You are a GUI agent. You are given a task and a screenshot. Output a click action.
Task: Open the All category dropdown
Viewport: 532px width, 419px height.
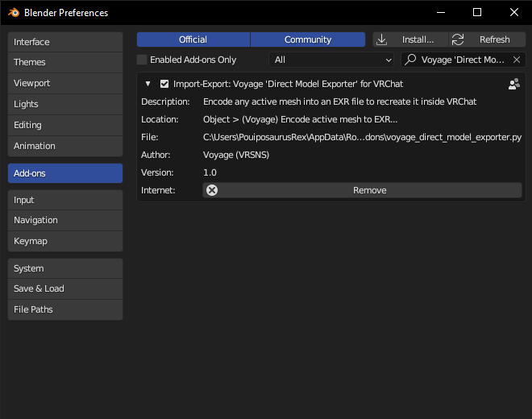(331, 60)
